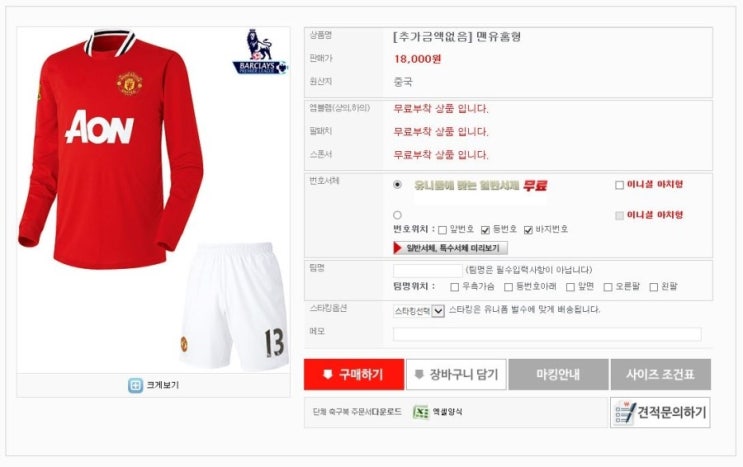Screen dimensions: 743x467
Task: Select the second empty font radio option
Action: click(x=398, y=215)
